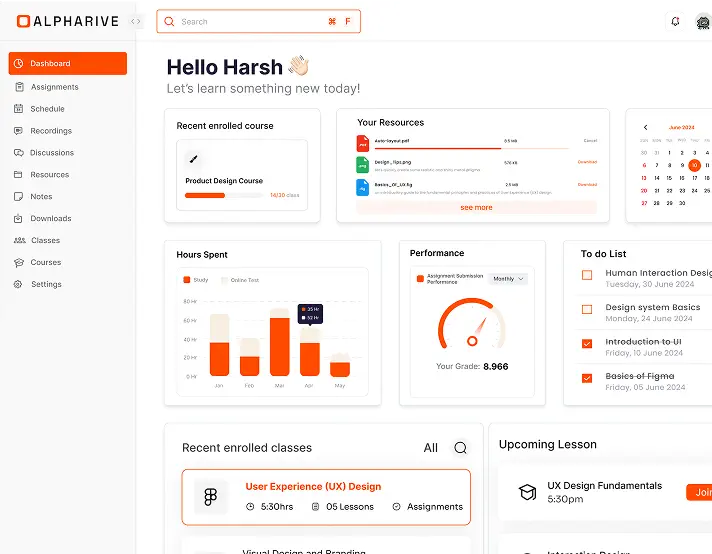The width and height of the screenshot is (712, 554).
Task: Click Assignments in the UX Design class card
Action: coord(428,507)
